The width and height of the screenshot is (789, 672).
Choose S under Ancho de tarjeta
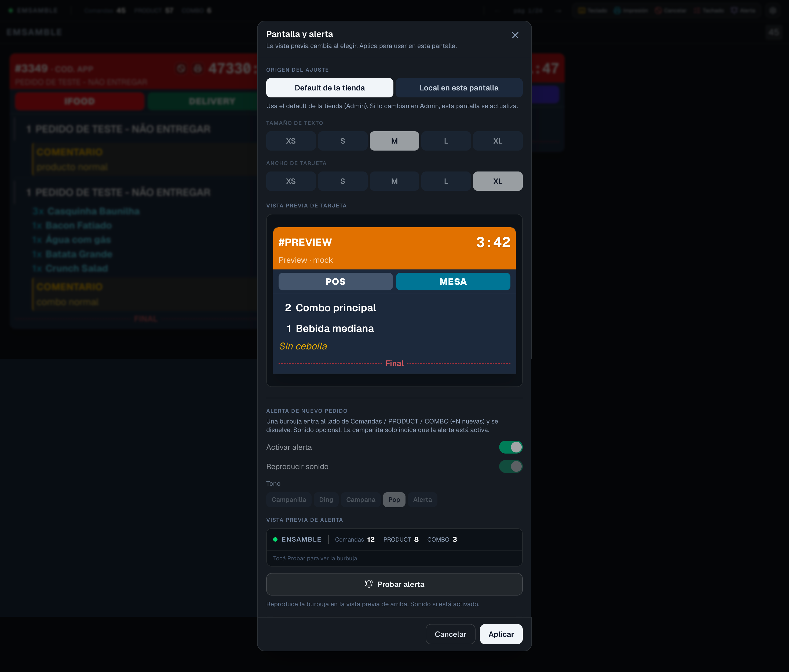point(342,181)
